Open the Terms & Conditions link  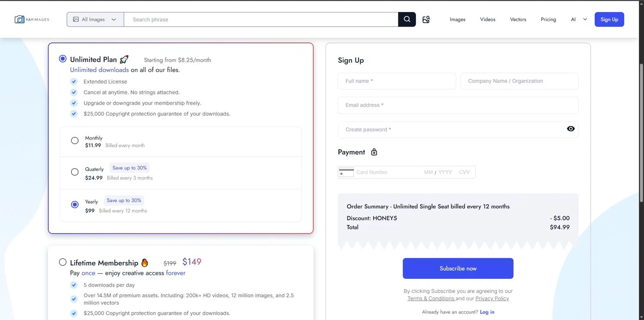click(431, 299)
